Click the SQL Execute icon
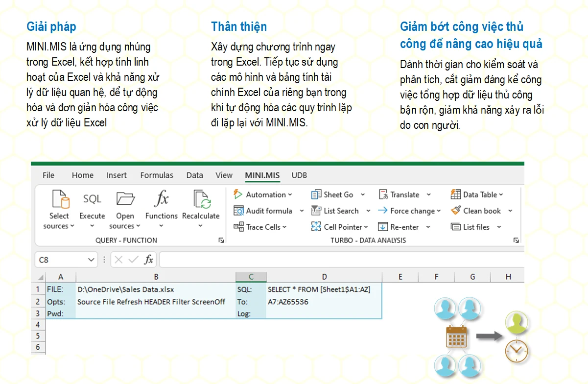The image size is (588, 384). pyautogui.click(x=92, y=199)
